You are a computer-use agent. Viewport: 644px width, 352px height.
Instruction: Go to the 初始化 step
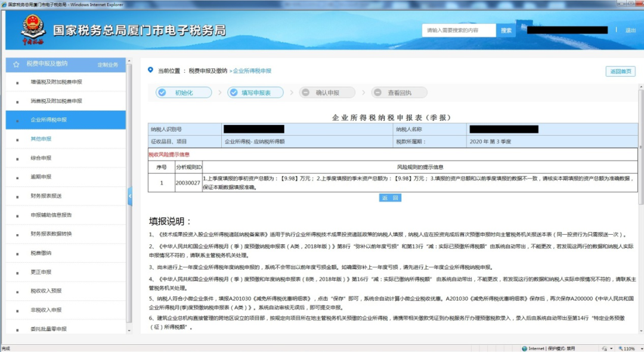(184, 93)
